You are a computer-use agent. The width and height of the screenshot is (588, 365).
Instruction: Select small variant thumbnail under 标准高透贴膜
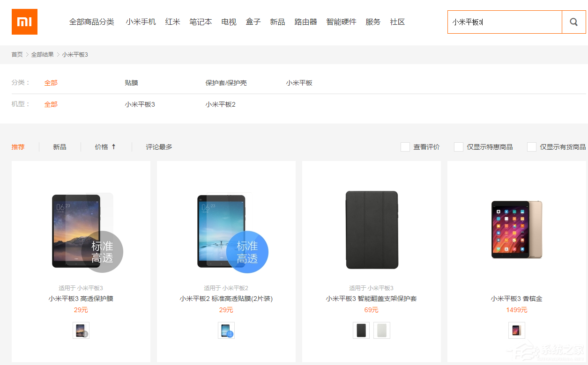tap(226, 330)
